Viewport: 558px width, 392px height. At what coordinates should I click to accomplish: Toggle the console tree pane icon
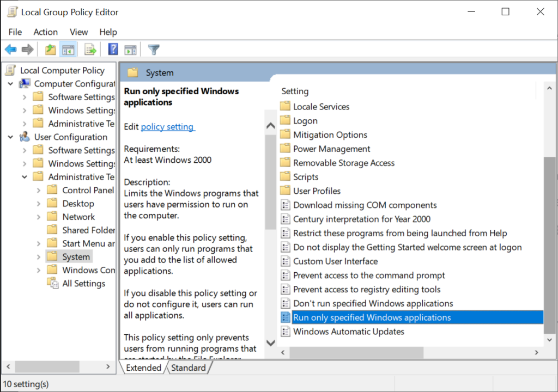coord(68,49)
